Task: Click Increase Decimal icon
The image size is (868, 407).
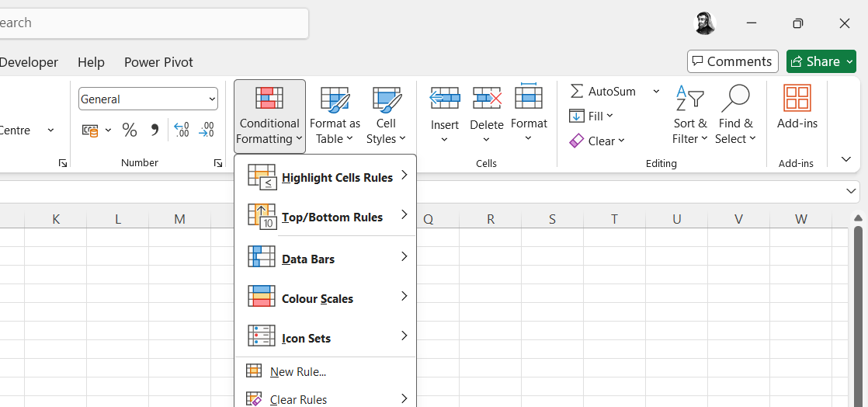Action: coord(182,130)
